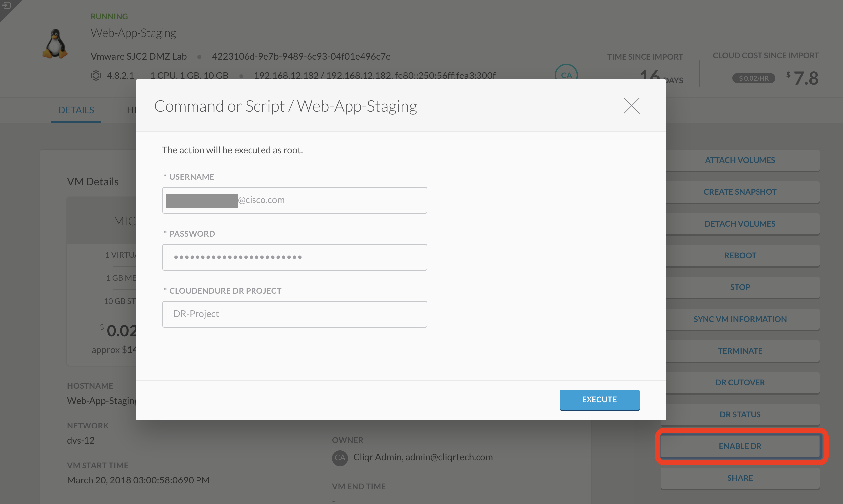Click the Linux penguin VM icon

coord(55,44)
